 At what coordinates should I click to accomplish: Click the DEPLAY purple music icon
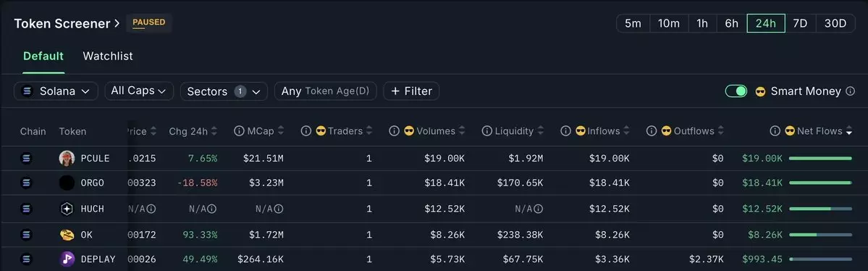click(67, 259)
